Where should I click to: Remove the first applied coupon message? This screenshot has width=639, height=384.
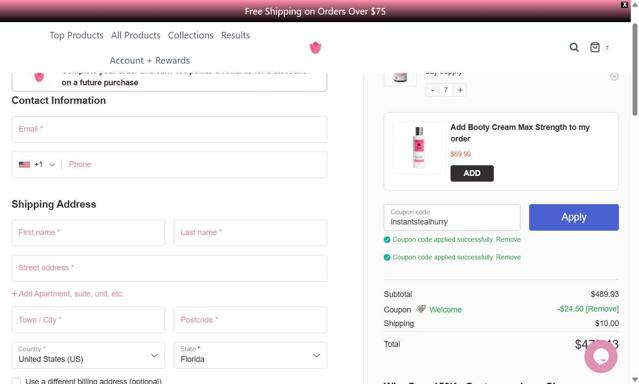[x=508, y=239]
